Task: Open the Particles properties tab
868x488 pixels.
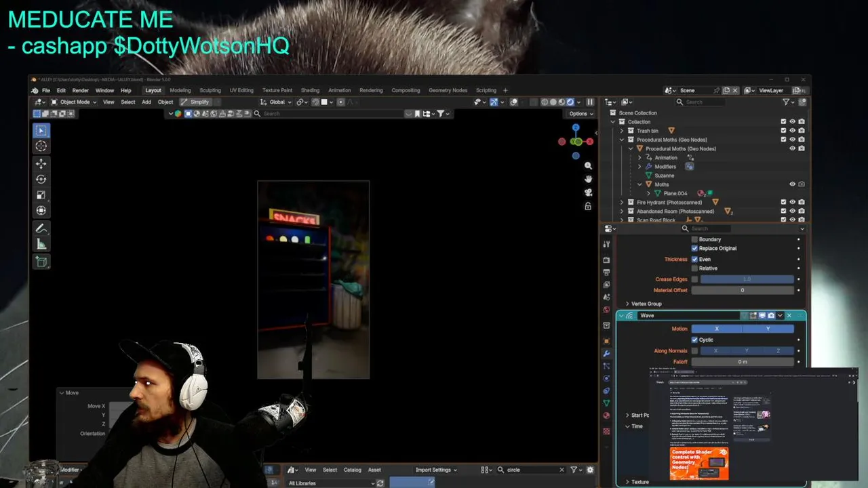Action: [x=606, y=366]
